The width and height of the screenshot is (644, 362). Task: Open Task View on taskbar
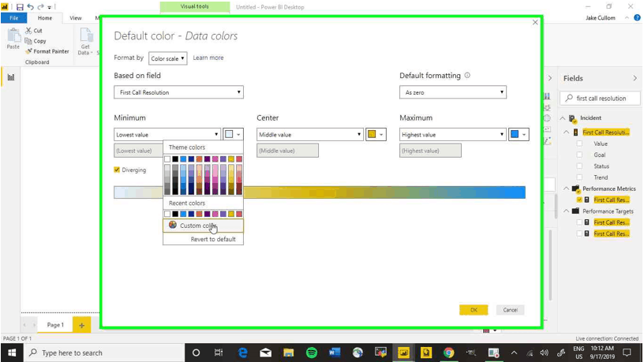coord(219,353)
